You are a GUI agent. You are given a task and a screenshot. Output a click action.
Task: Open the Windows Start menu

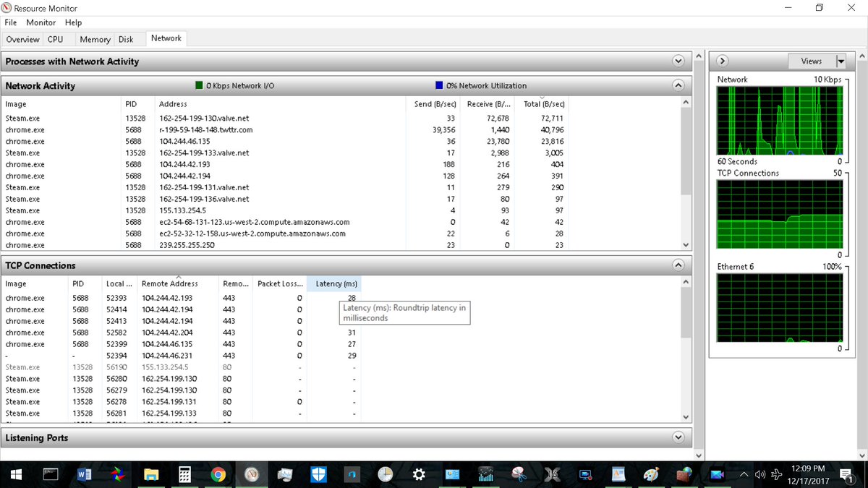(x=17, y=475)
